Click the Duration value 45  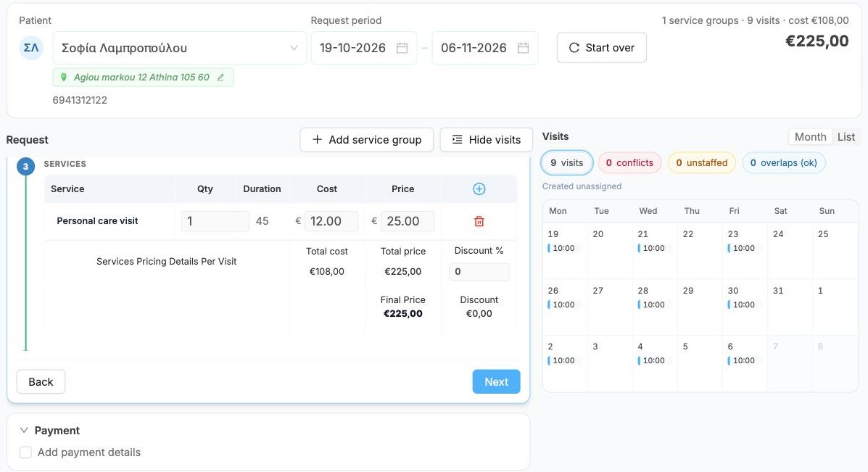(262, 221)
